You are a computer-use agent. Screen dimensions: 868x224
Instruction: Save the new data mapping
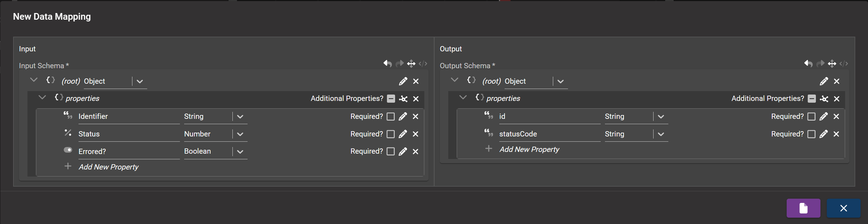[804, 208]
